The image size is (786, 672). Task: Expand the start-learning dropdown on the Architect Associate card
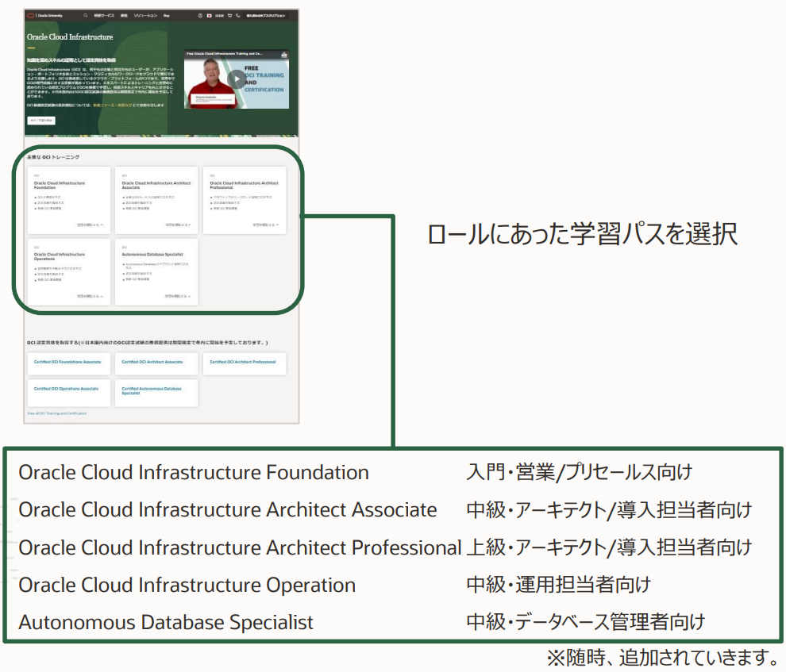178,225
